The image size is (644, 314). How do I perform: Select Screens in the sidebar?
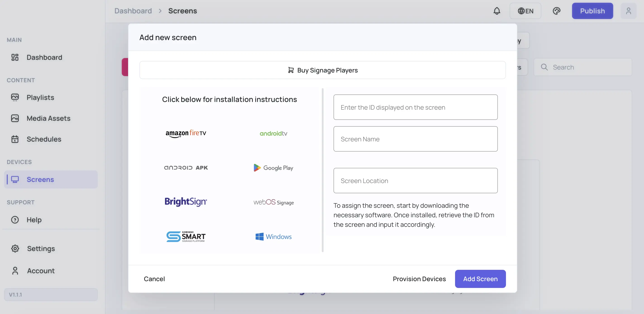click(51, 179)
